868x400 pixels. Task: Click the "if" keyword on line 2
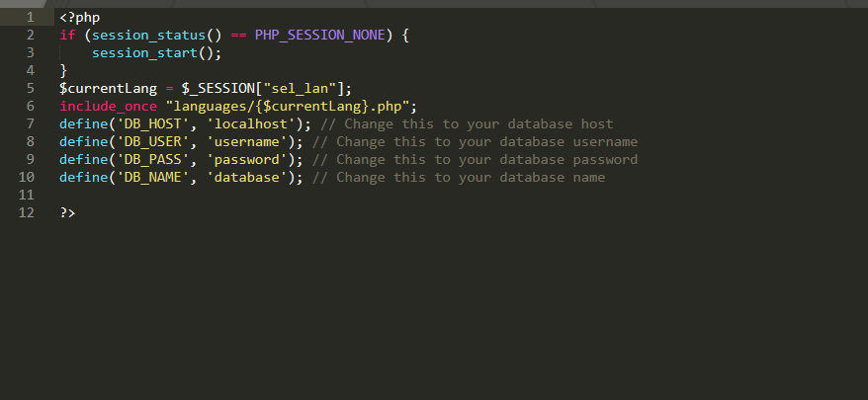(x=67, y=35)
